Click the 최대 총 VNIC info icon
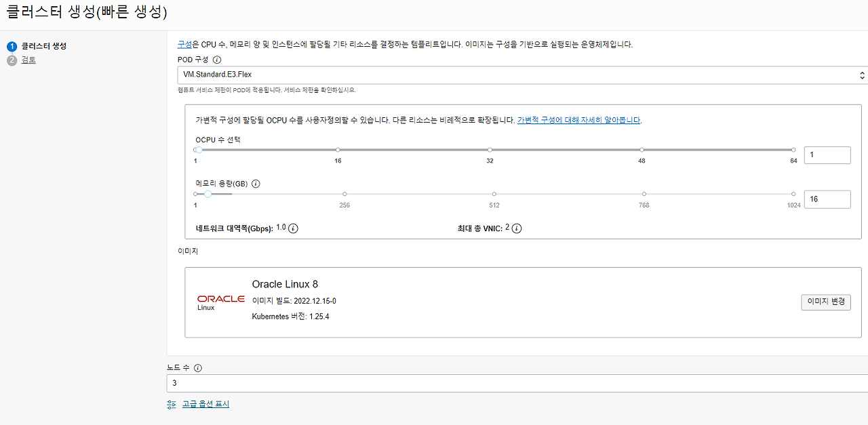The height and width of the screenshot is (425, 868). [x=517, y=228]
